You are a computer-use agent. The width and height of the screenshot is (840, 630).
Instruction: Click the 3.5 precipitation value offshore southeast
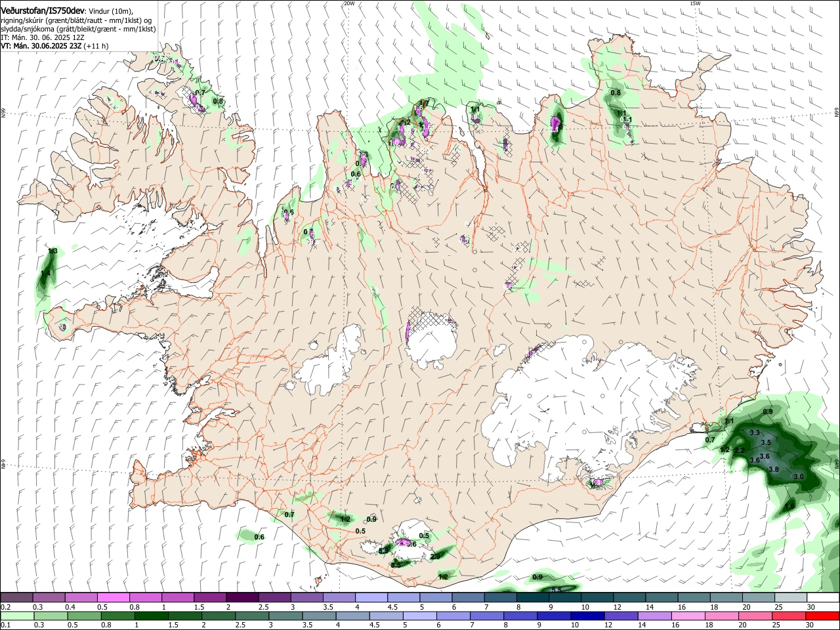pos(766,443)
